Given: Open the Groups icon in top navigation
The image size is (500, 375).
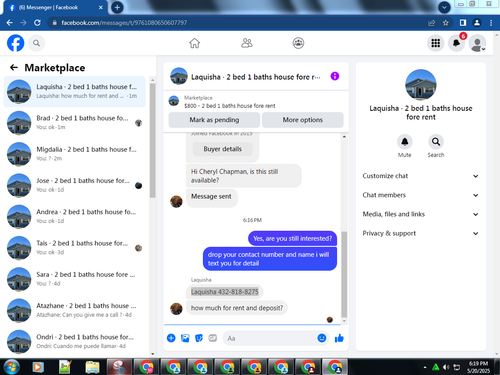Looking at the screenshot, I should pos(298,43).
